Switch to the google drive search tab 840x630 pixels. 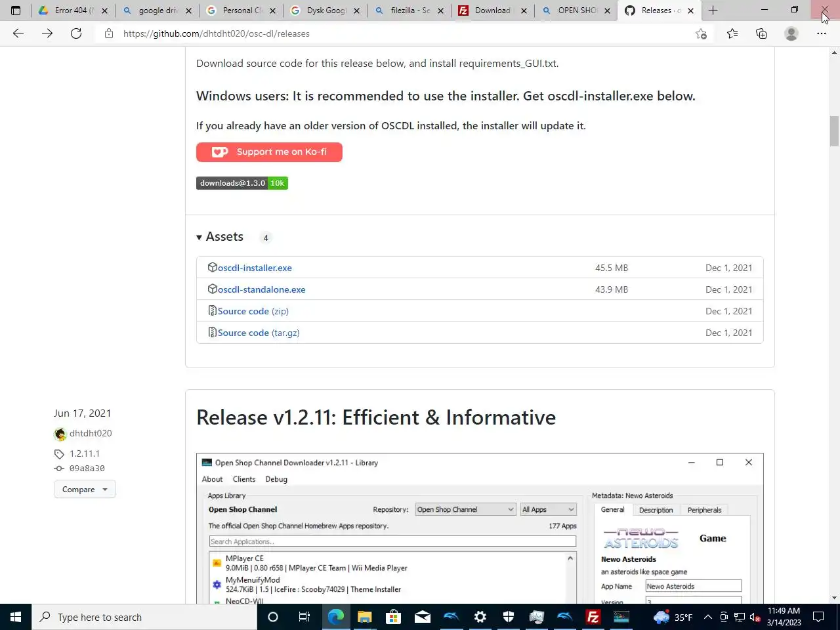pyautogui.click(x=157, y=10)
